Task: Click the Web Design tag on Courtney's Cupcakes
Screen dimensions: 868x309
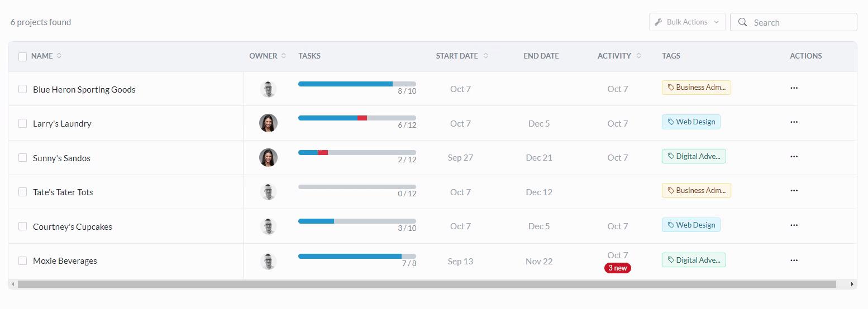Action: pyautogui.click(x=691, y=225)
